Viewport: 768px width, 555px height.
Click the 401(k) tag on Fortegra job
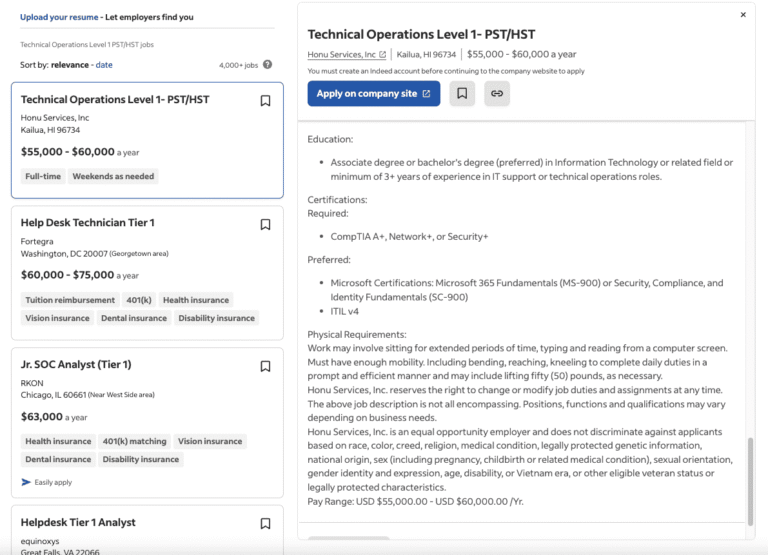click(x=139, y=300)
